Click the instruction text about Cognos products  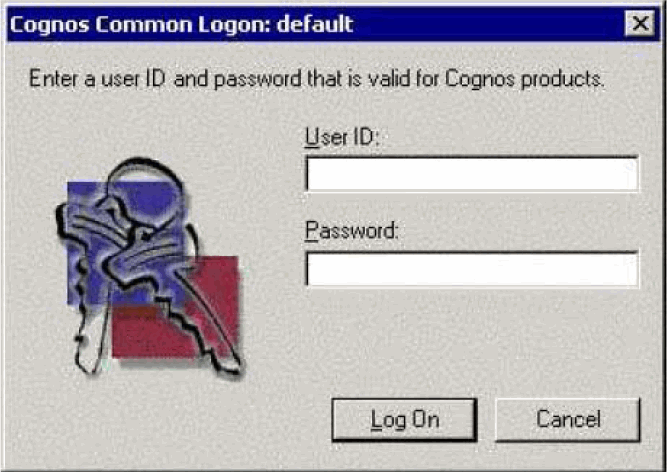(316, 80)
